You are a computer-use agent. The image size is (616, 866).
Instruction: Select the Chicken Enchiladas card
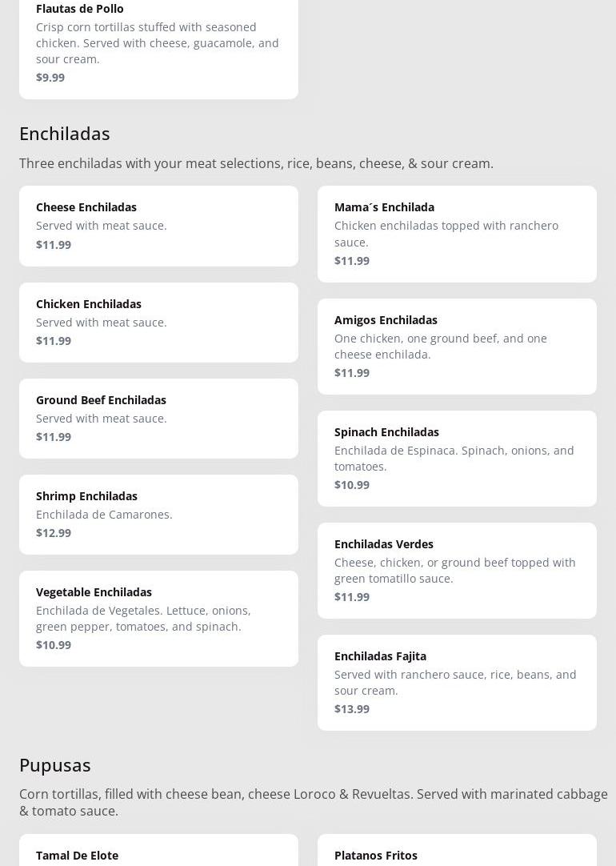click(x=158, y=322)
